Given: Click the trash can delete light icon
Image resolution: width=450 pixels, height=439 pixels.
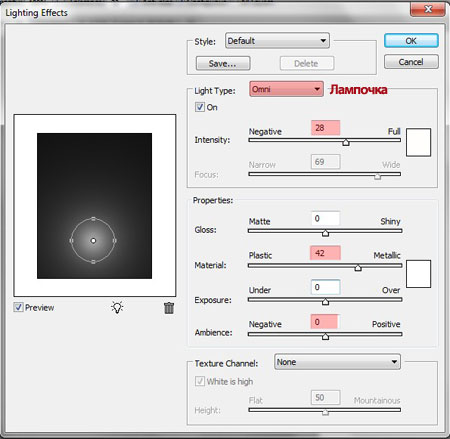Looking at the screenshot, I should coord(169,308).
